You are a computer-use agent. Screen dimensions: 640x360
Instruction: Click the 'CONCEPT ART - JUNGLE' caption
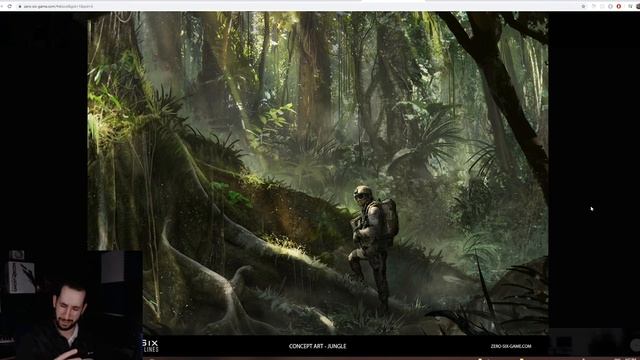point(318,346)
